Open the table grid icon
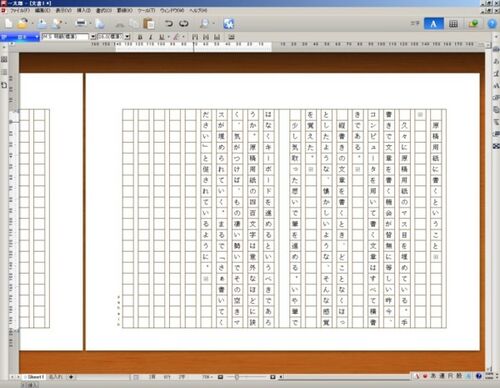 point(453,24)
